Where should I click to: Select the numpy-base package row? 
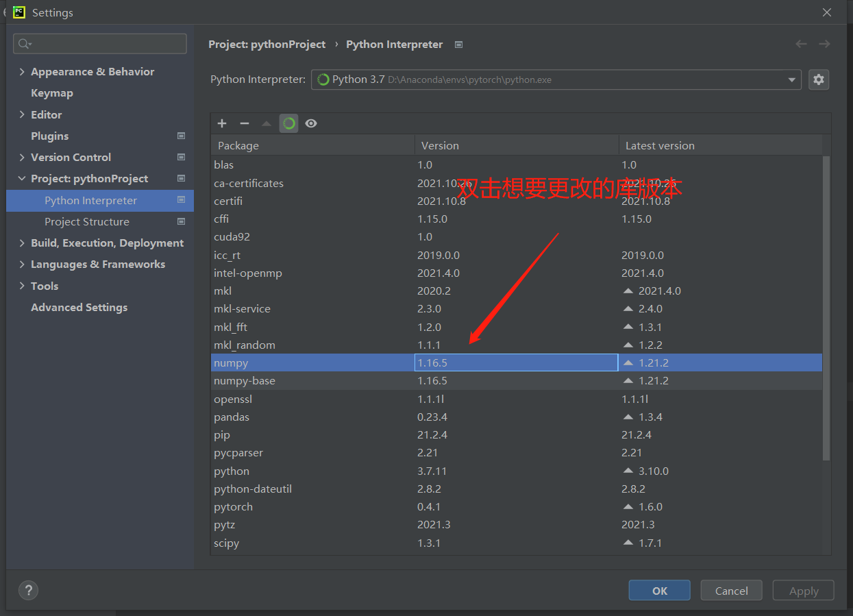pos(517,380)
